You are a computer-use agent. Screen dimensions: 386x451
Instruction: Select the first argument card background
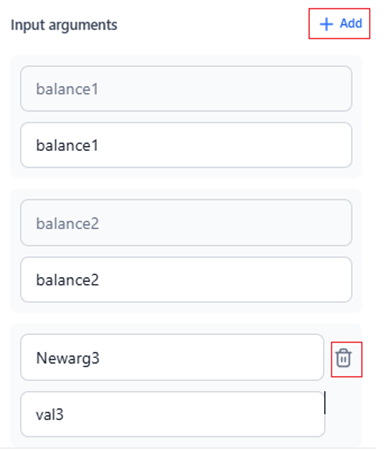pos(186,117)
